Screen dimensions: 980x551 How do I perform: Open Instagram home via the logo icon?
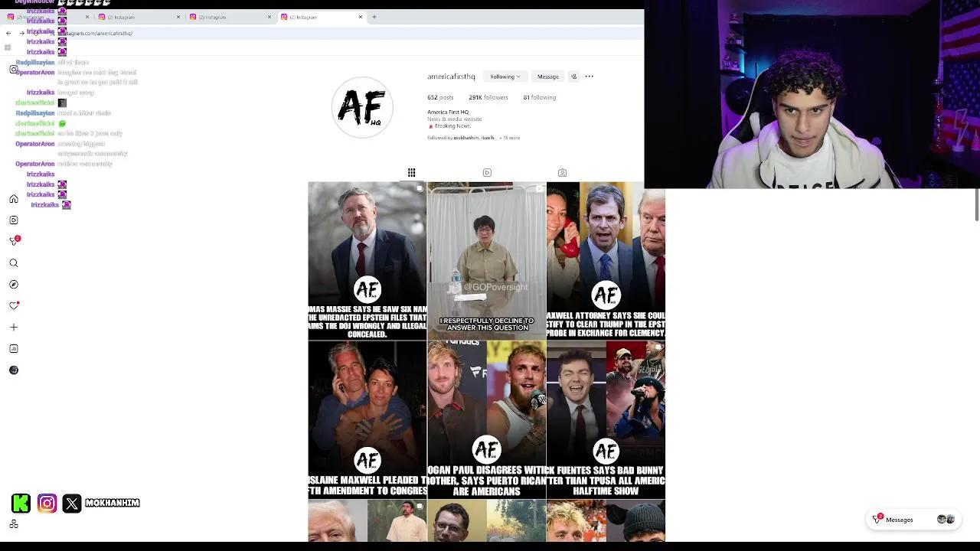click(14, 69)
